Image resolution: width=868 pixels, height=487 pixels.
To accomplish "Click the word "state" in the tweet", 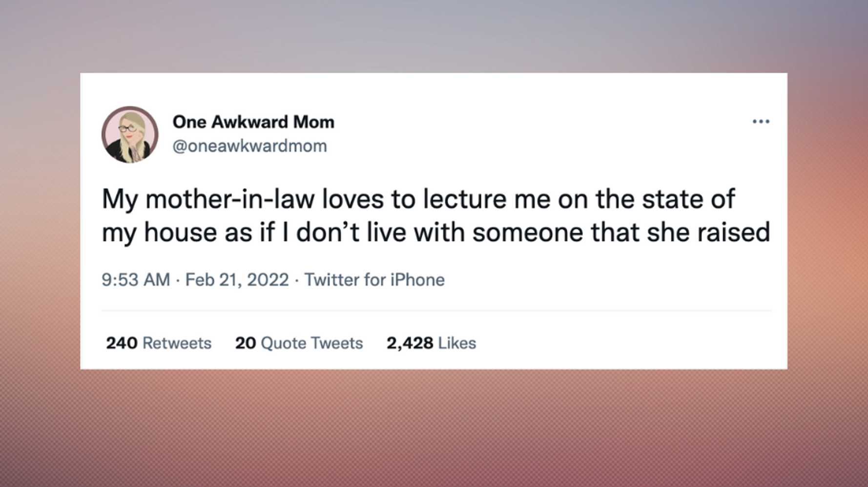I will pos(670,199).
